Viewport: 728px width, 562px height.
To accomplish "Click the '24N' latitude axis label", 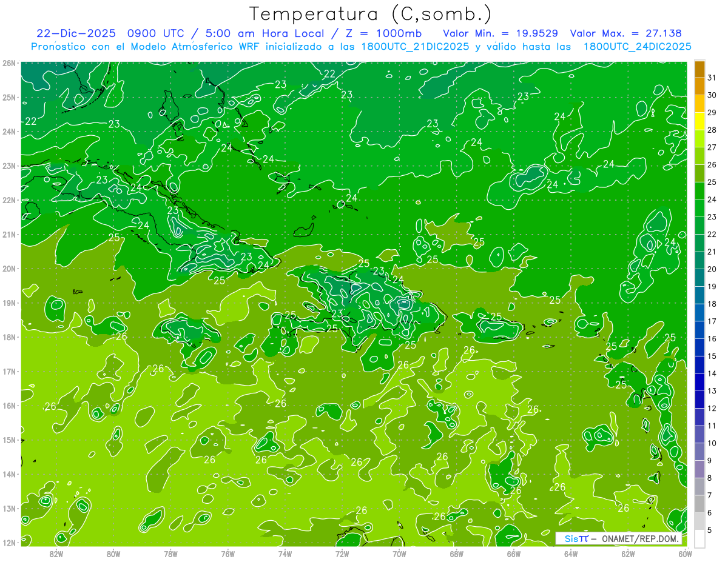I will pos(9,132).
